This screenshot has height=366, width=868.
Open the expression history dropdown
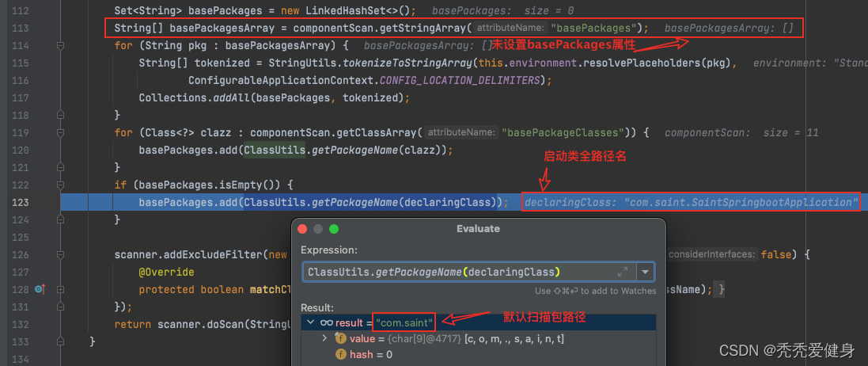[646, 272]
